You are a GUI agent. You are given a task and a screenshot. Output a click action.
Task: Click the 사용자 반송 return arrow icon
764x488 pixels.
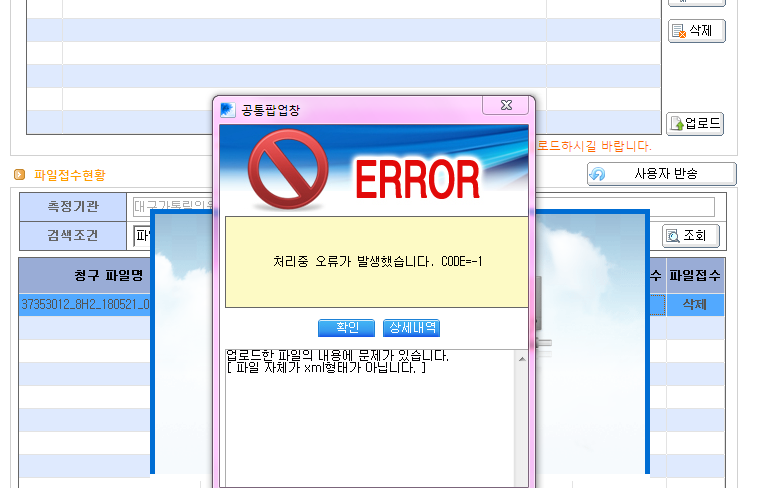[x=598, y=174]
